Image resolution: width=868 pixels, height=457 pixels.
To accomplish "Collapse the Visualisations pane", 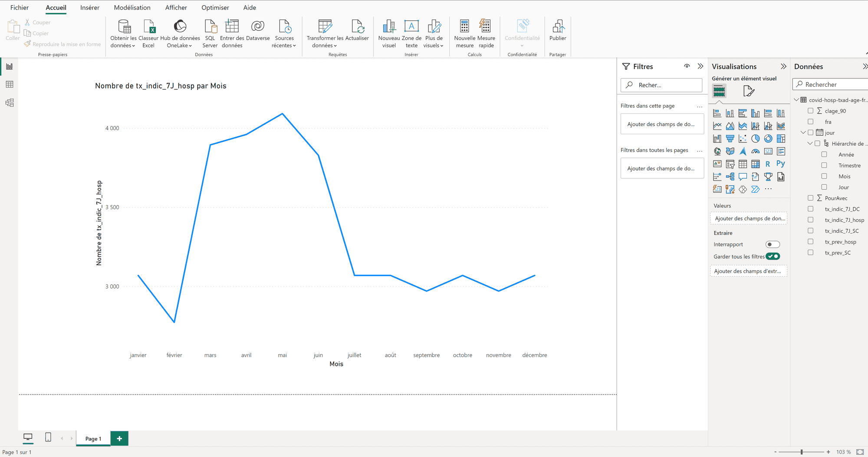I will 783,66.
